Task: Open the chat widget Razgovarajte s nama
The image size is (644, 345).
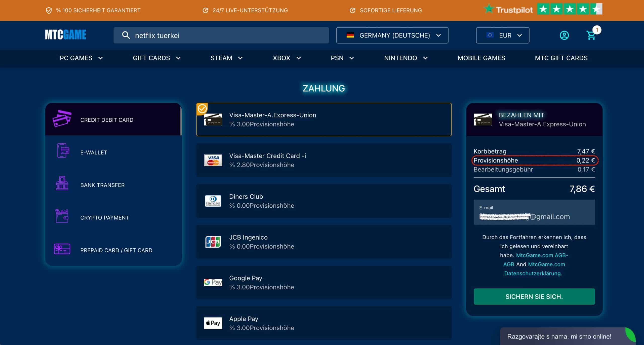Action: [x=568, y=336]
